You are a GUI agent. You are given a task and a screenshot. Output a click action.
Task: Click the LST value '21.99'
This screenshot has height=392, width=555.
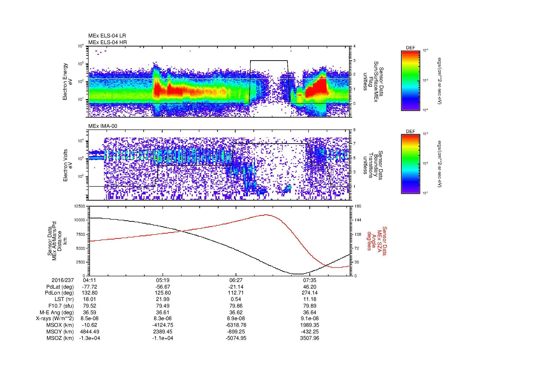163,299
